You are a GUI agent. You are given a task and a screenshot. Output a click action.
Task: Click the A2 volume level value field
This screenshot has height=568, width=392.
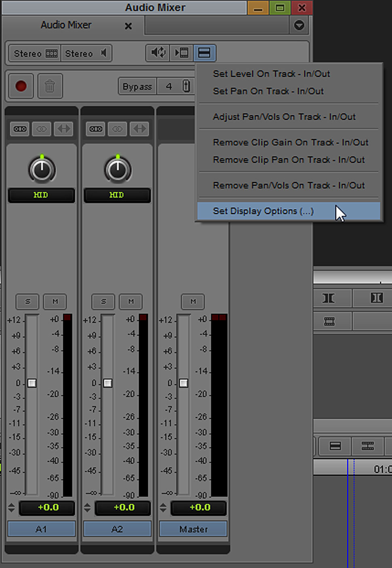(x=123, y=508)
